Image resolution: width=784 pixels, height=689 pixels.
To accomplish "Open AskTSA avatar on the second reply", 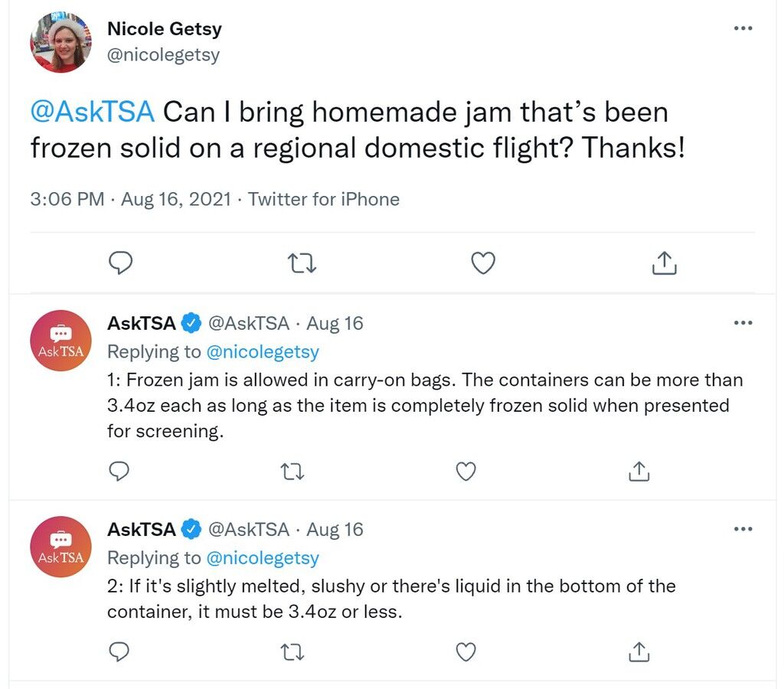I will pos(61,547).
